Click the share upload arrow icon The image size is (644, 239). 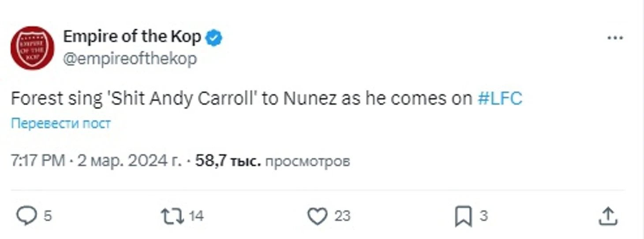coord(608,216)
